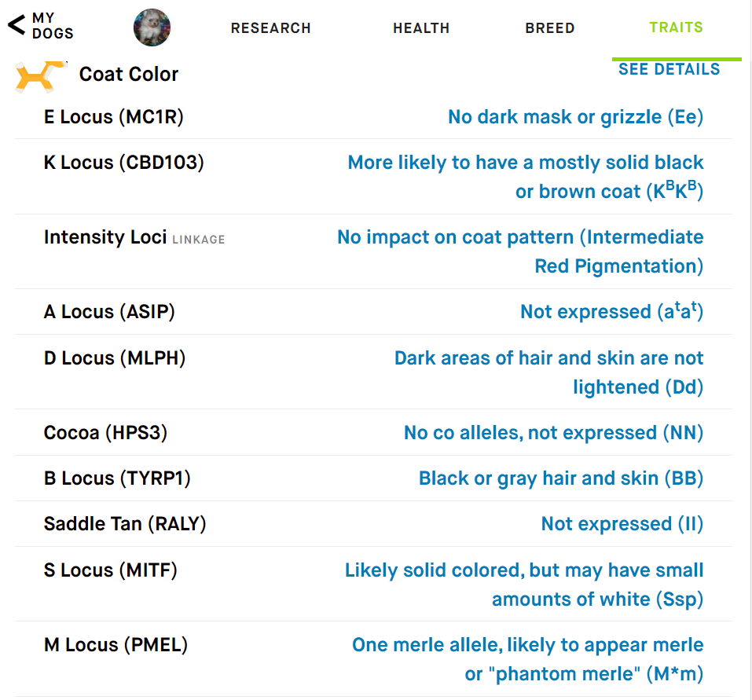Click the Coat Color section heading

pos(129,75)
